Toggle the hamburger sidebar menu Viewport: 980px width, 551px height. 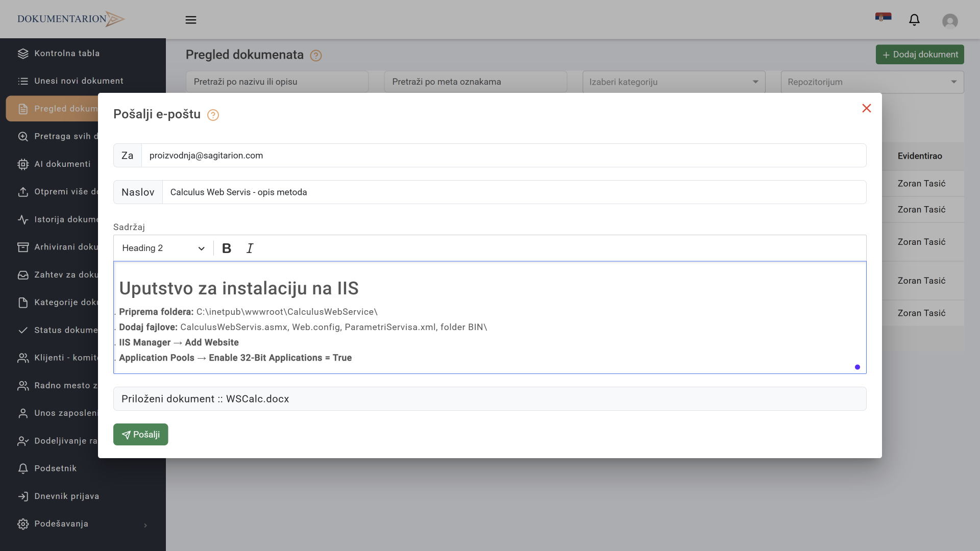pos(191,20)
